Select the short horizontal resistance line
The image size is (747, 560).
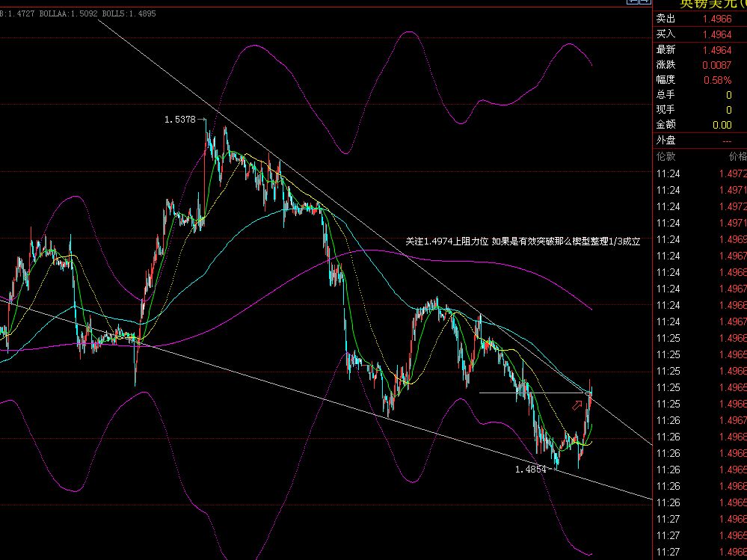tap(532, 393)
